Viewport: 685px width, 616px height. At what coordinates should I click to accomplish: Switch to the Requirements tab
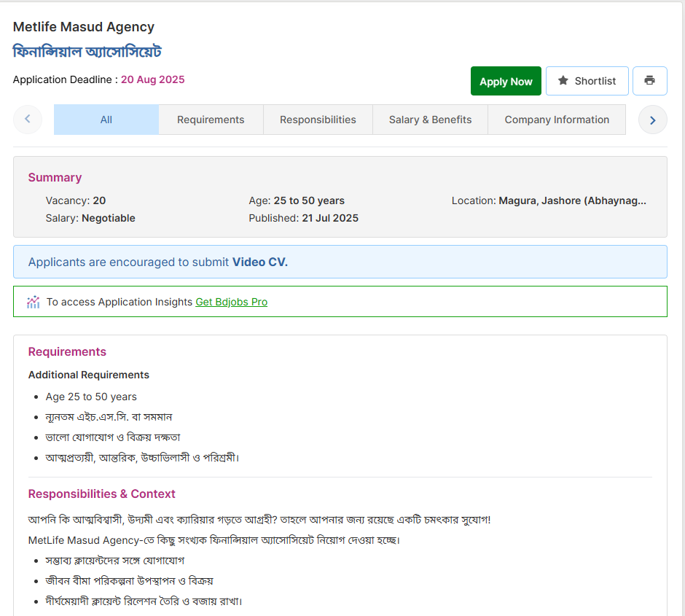point(211,119)
